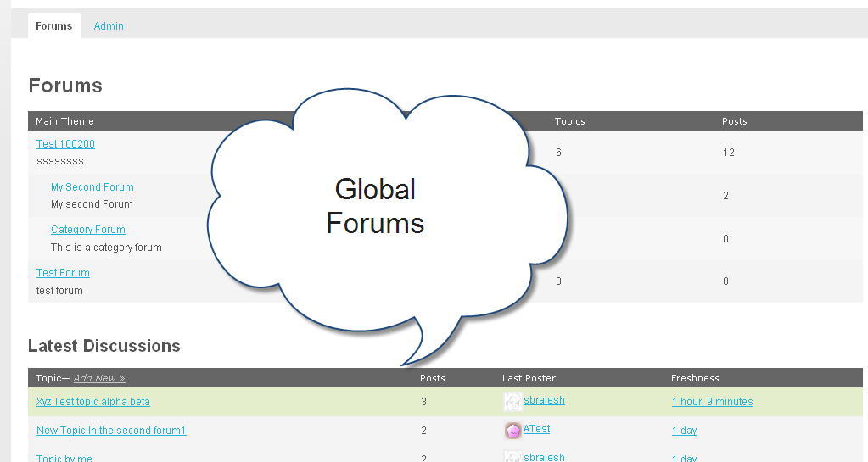Click the Main Theme column header

pyautogui.click(x=64, y=121)
